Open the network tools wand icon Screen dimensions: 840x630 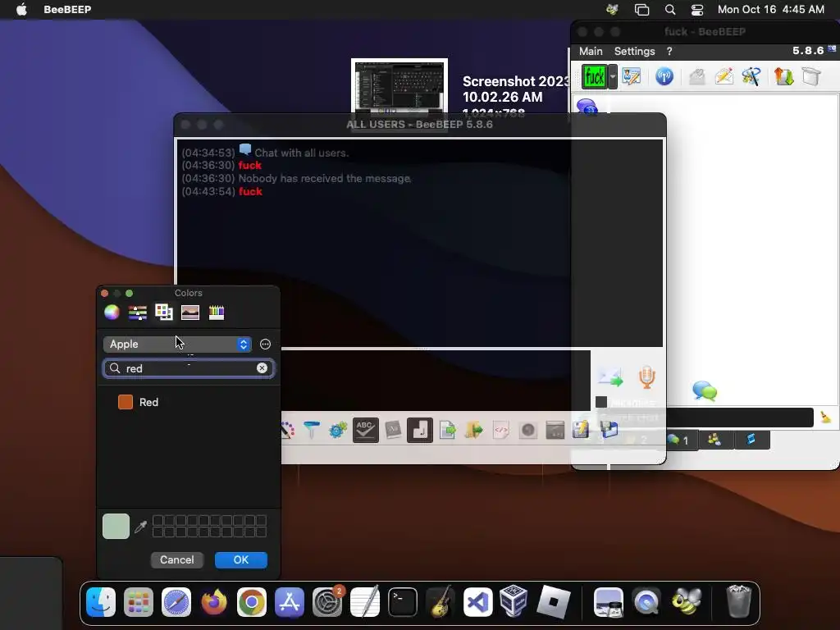coord(751,76)
